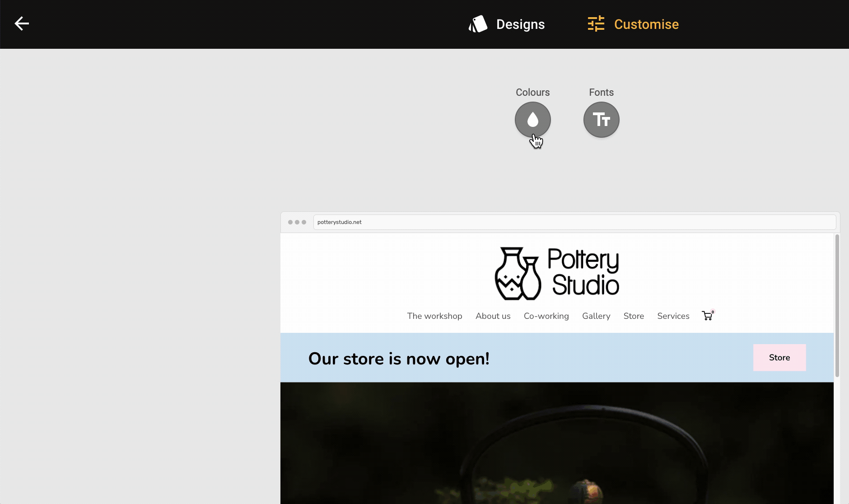Click the Customise sliders icon
Screen dimensions: 849x504
tap(596, 24)
